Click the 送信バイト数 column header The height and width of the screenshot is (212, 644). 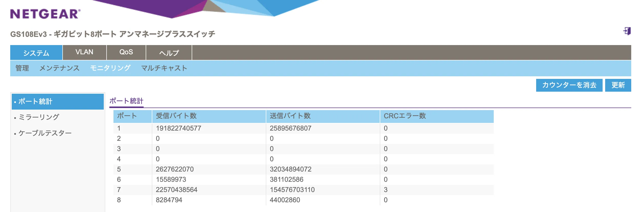[x=290, y=116]
